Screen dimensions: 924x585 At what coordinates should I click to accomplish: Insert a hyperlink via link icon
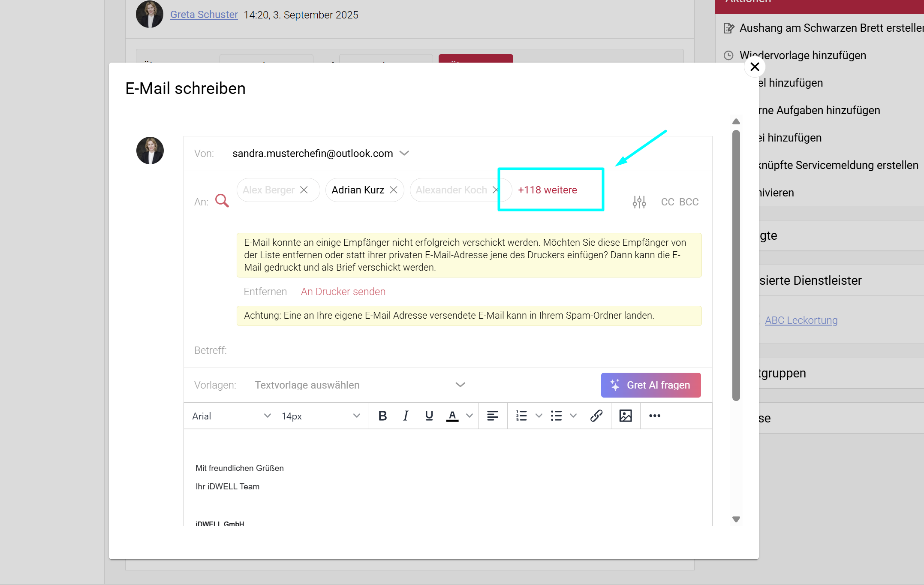[x=596, y=416]
